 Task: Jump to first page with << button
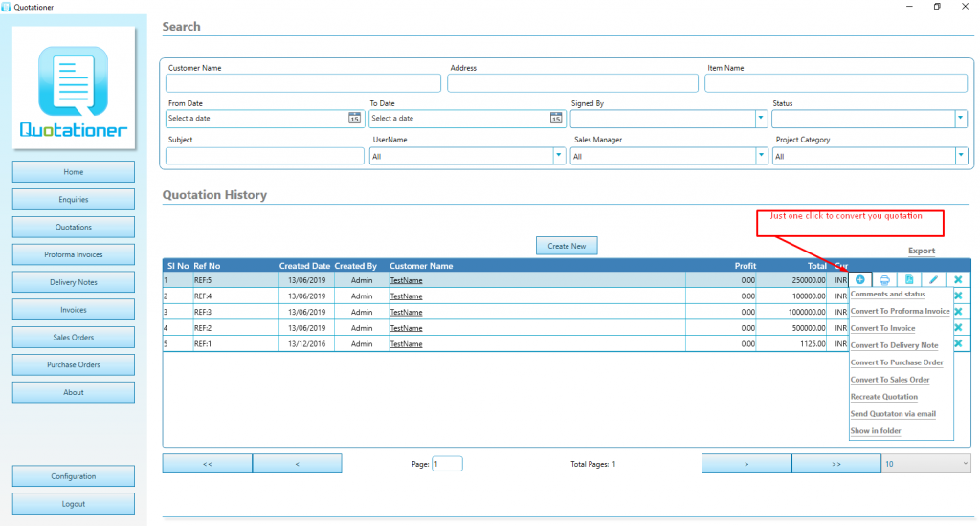(208, 464)
